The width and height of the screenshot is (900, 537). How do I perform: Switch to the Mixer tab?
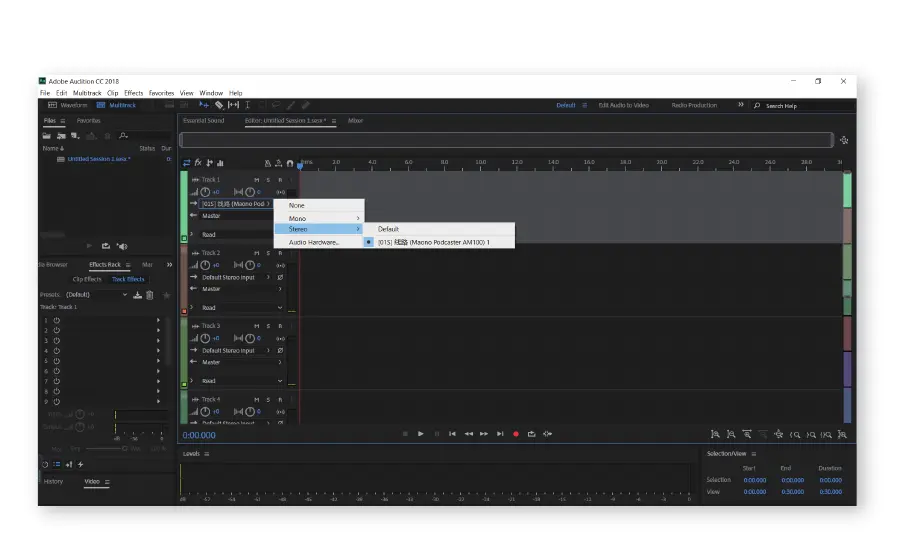coord(355,120)
